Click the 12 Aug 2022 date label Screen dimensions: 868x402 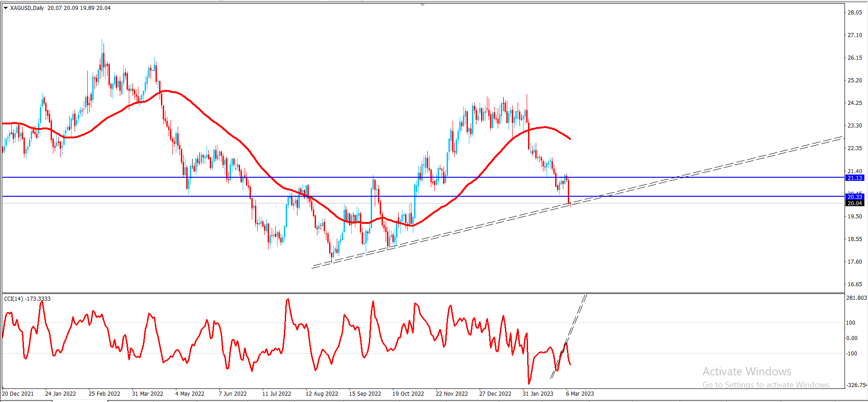[x=322, y=393]
